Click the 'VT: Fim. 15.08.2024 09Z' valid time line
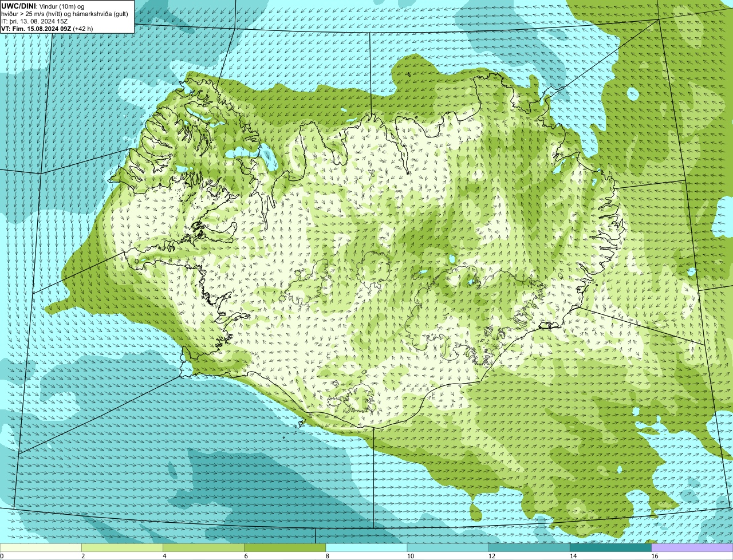This screenshot has width=733, height=560. (x=36, y=28)
